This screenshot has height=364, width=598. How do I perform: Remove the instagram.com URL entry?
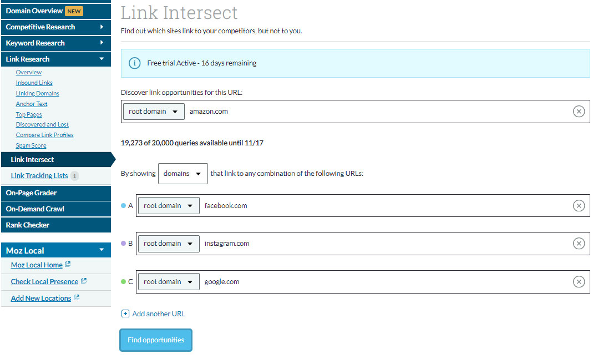pos(579,244)
